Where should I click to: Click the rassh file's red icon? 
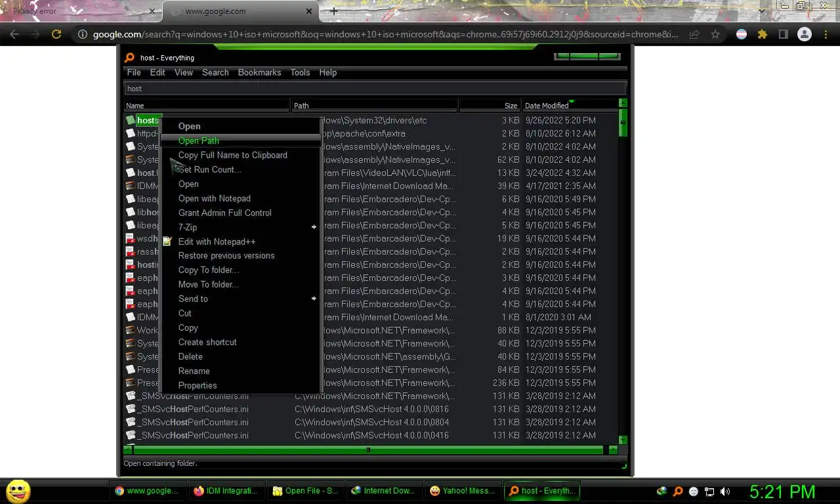[131, 251]
